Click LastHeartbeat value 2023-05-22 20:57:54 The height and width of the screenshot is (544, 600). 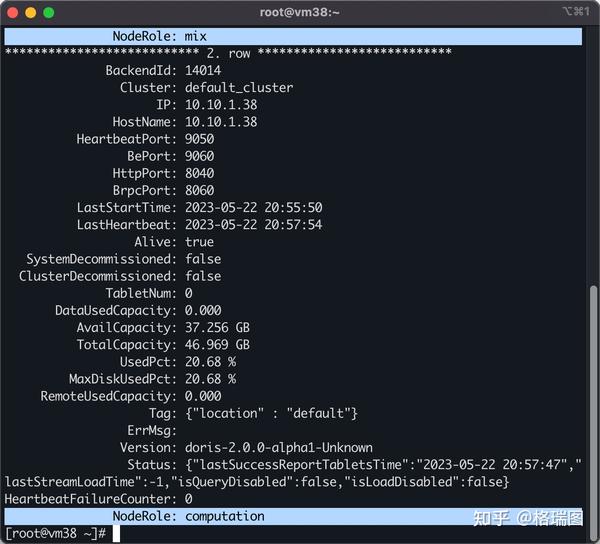[254, 225]
